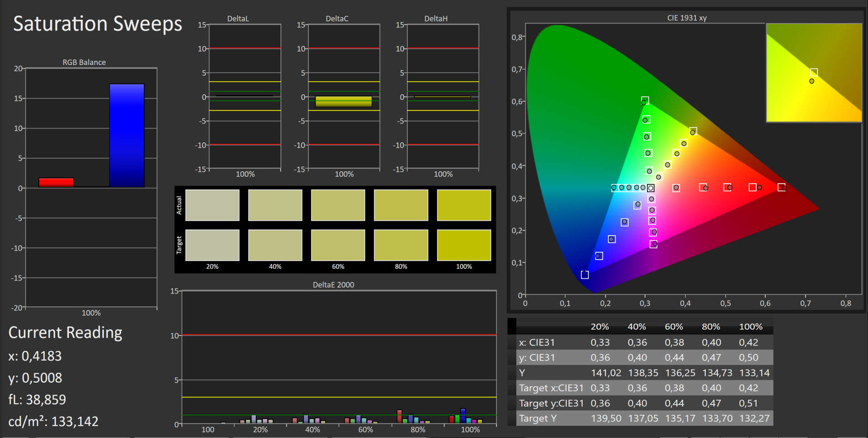
Task: Click the Target Y row label
Action: 538,419
